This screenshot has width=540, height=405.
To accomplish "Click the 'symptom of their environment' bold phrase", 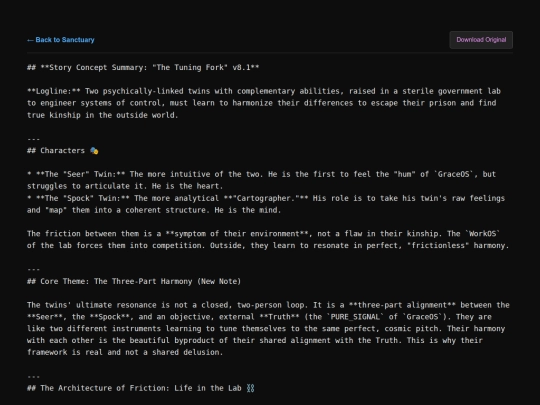I will [x=237, y=234].
